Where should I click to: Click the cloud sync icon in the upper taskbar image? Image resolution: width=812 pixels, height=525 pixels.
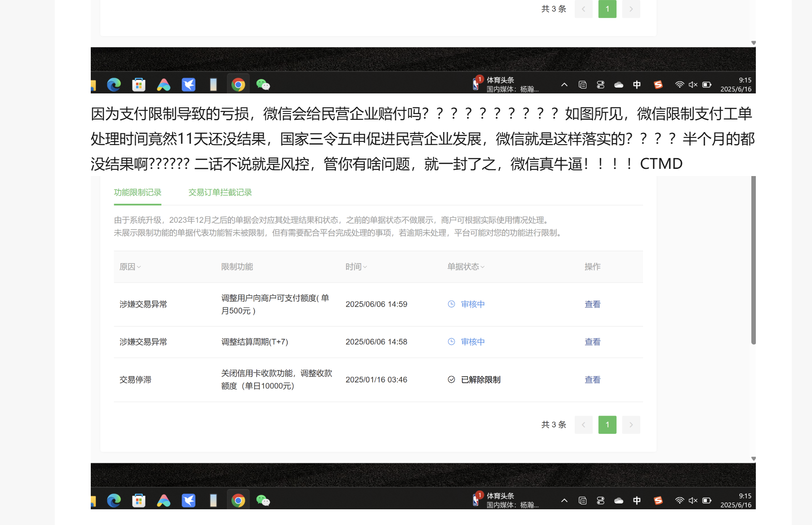point(619,84)
